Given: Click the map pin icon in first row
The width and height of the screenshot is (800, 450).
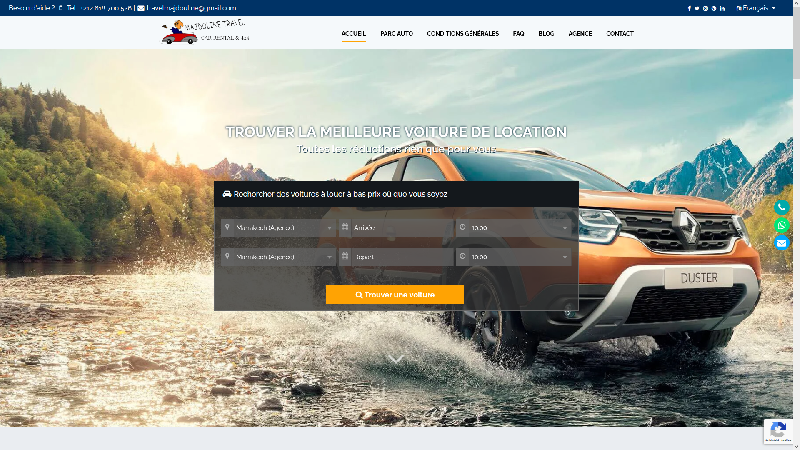Looking at the screenshot, I should (x=228, y=227).
